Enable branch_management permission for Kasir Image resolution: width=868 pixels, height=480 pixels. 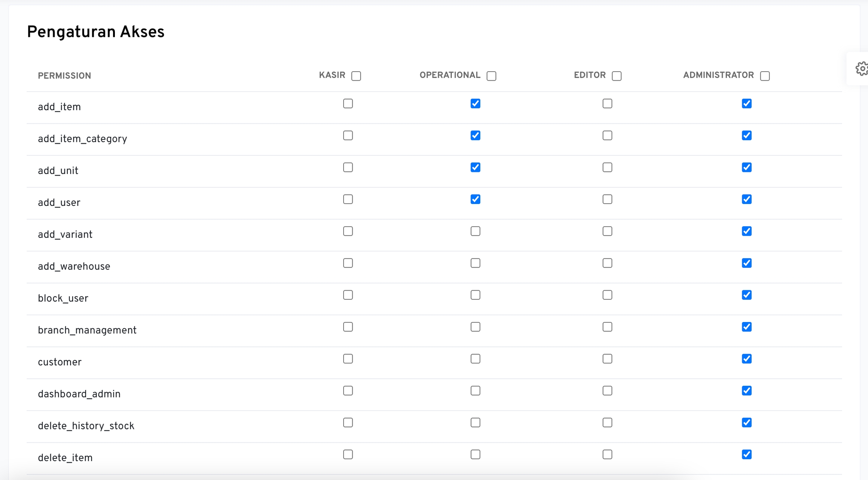(x=348, y=327)
